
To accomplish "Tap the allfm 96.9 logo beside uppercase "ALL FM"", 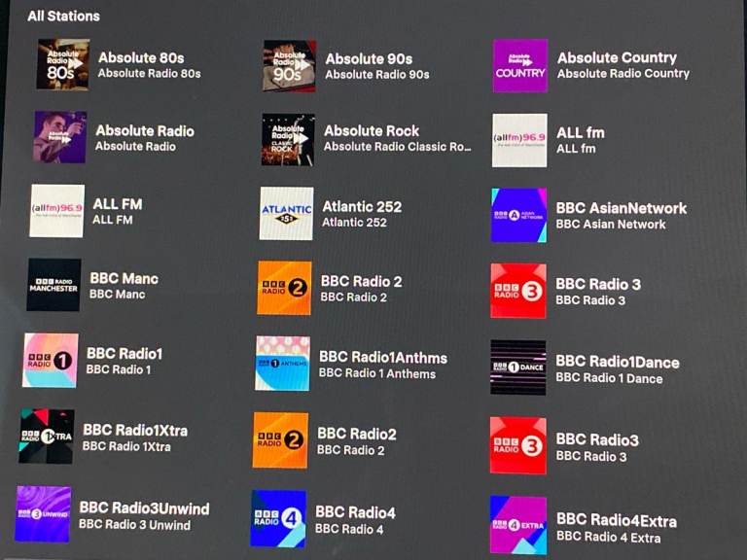I will click(x=57, y=211).
